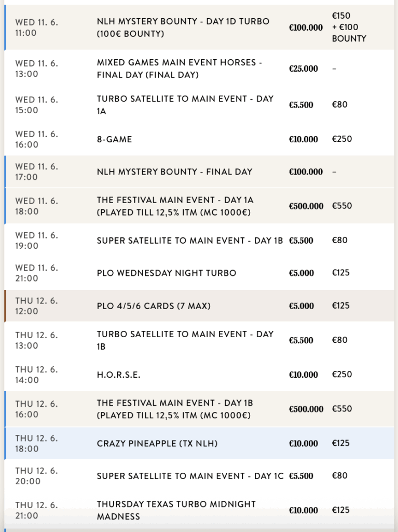Viewport: 398px width, 532px height.
Task: Click the €150 + €100 Bounty buy-in
Action: pos(349,27)
